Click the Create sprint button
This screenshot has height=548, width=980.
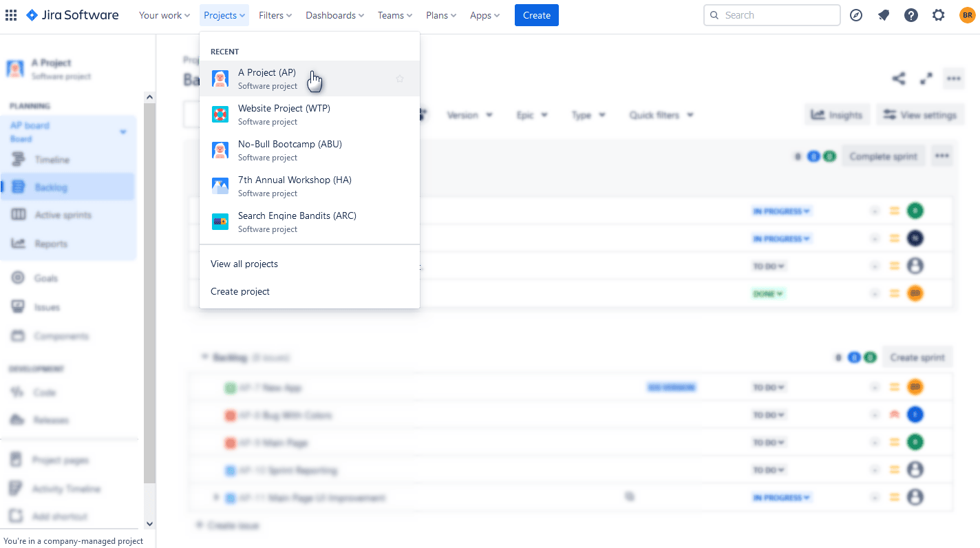[x=917, y=357]
